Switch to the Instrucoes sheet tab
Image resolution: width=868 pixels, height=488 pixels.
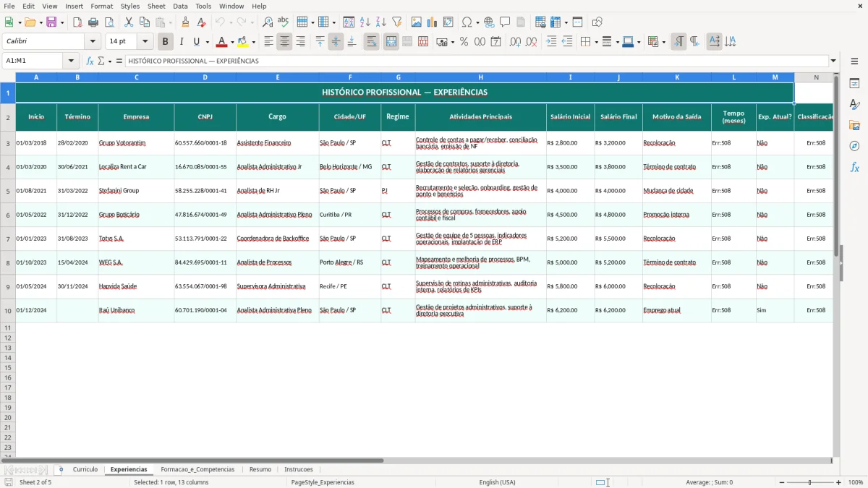pos(299,469)
